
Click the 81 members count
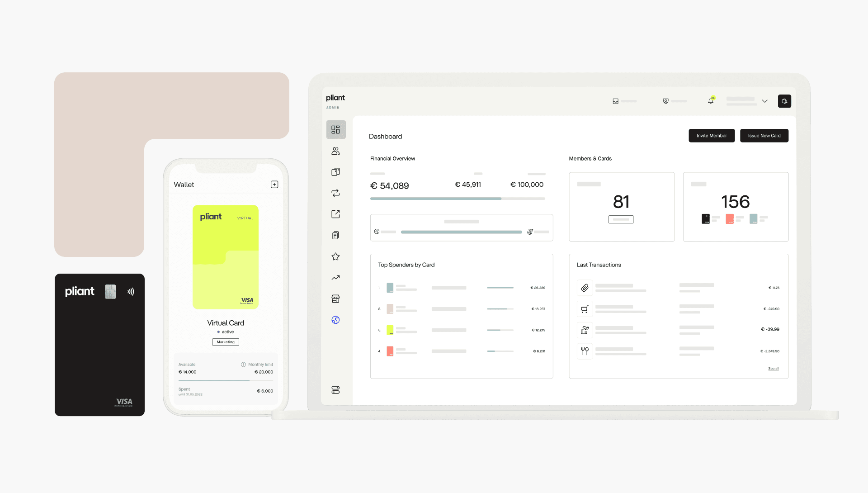tap(621, 202)
